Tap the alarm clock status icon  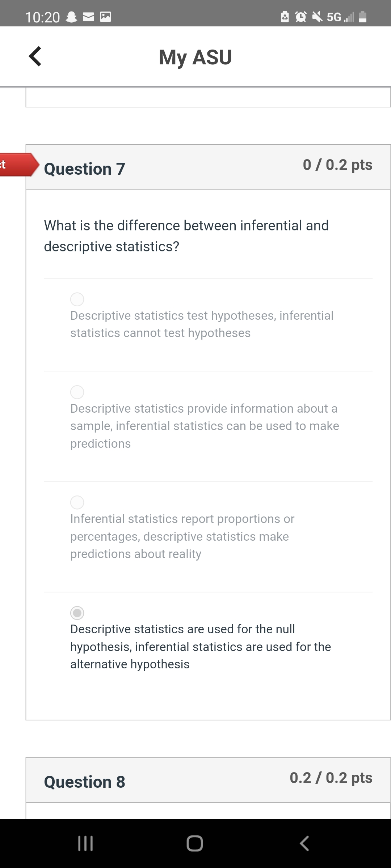(x=300, y=17)
